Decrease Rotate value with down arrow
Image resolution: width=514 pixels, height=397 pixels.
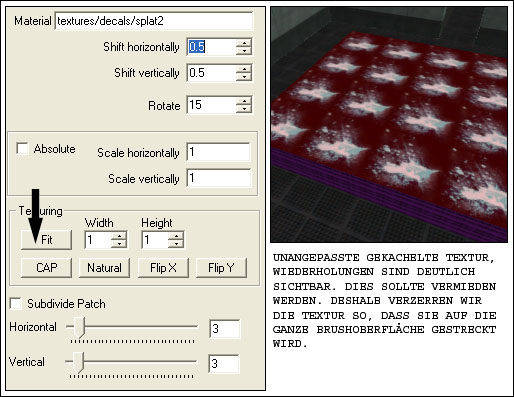point(244,109)
